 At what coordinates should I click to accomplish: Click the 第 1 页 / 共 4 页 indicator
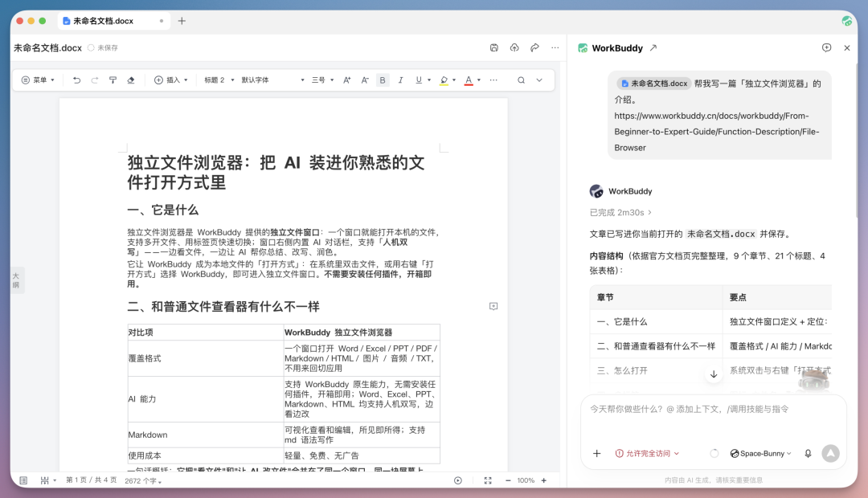tap(92, 480)
